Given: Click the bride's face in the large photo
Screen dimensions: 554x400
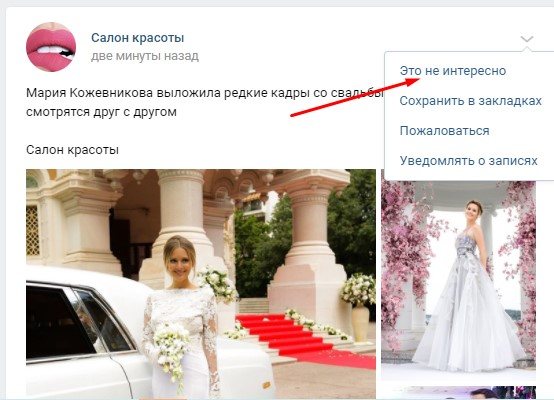Looking at the screenshot, I should coord(180,262).
